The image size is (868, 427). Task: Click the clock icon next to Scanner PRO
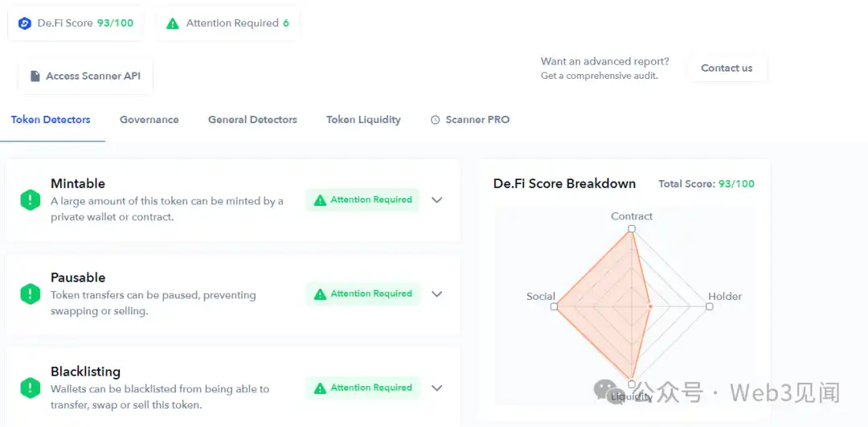click(436, 120)
